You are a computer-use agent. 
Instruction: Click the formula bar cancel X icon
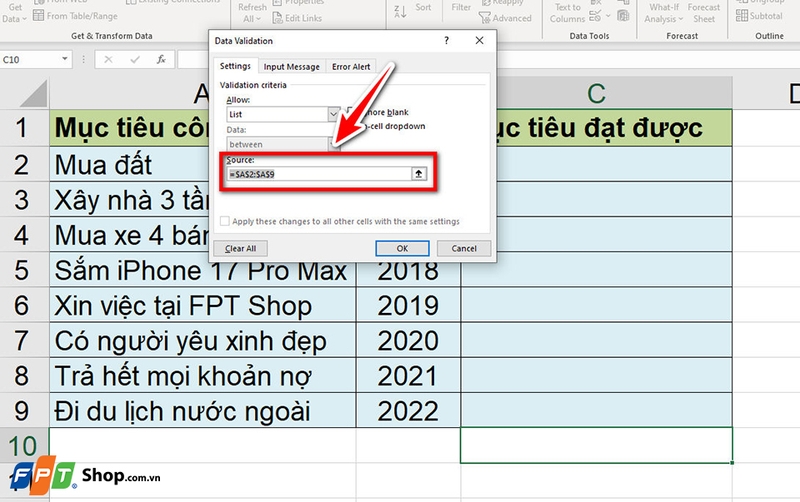pyautogui.click(x=108, y=60)
